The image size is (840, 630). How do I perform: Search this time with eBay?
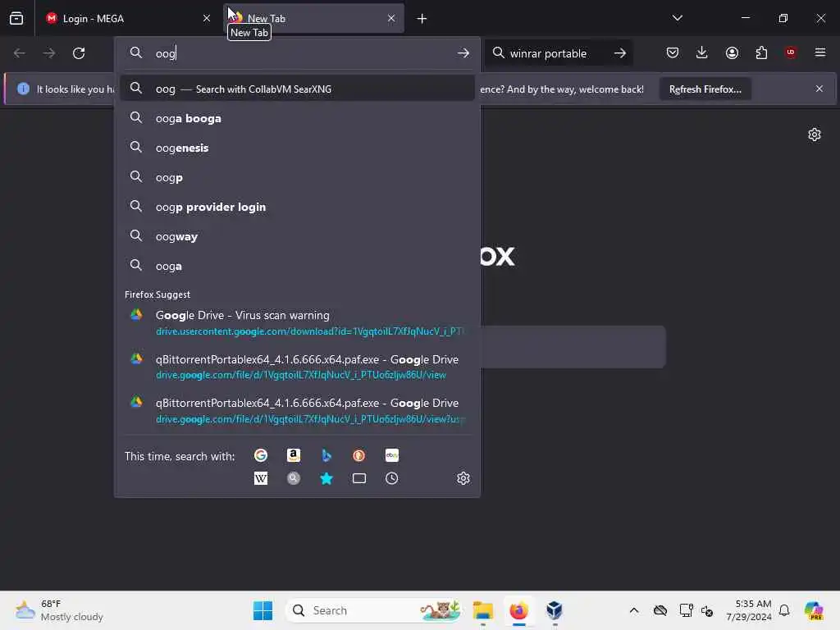pos(391,455)
